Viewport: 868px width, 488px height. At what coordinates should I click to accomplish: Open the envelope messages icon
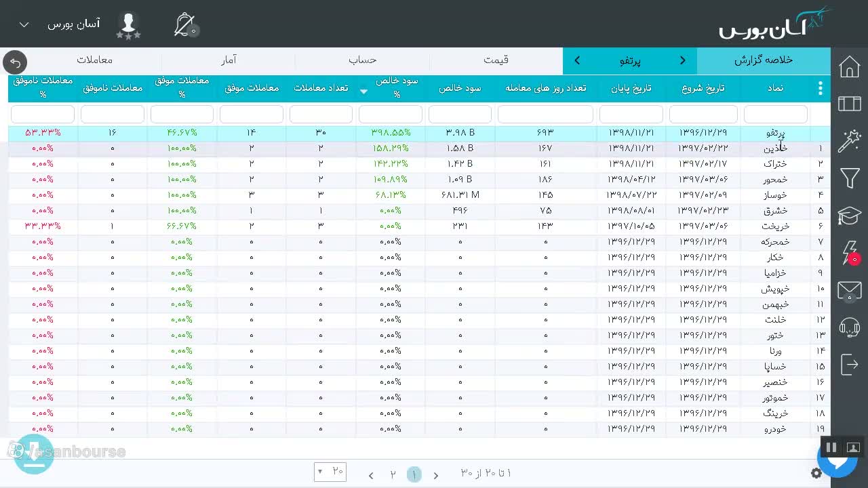click(850, 291)
